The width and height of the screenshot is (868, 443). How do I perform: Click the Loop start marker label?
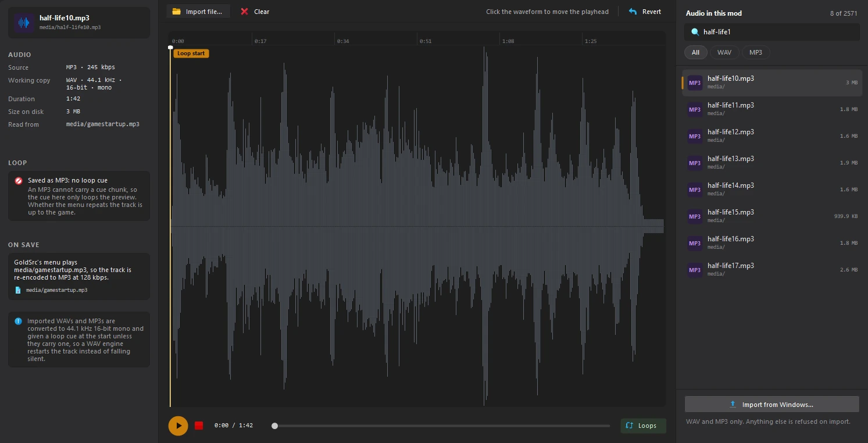(191, 53)
